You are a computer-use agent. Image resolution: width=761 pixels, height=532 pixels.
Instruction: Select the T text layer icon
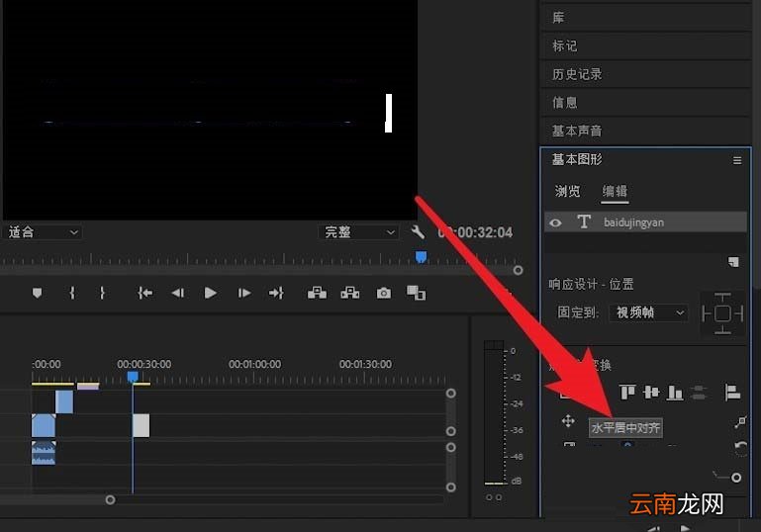point(584,222)
